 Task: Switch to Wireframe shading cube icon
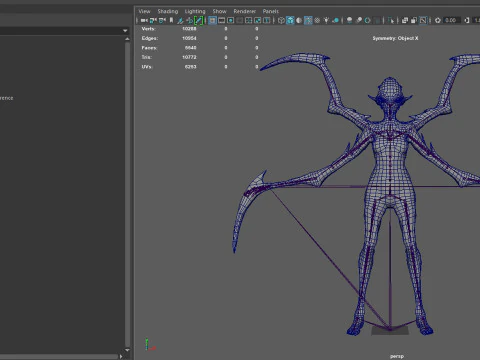281,21
